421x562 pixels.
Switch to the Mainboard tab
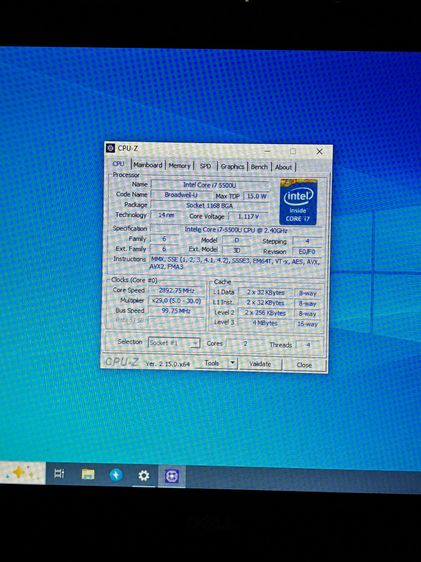(148, 165)
